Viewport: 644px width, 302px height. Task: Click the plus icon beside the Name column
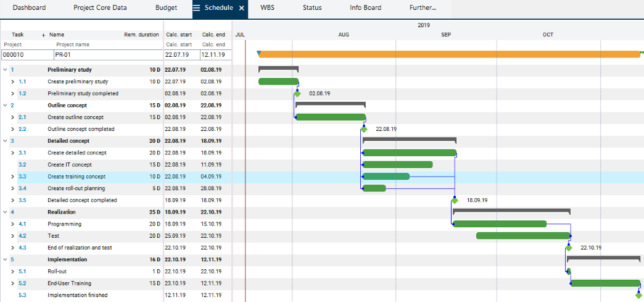pos(43,35)
